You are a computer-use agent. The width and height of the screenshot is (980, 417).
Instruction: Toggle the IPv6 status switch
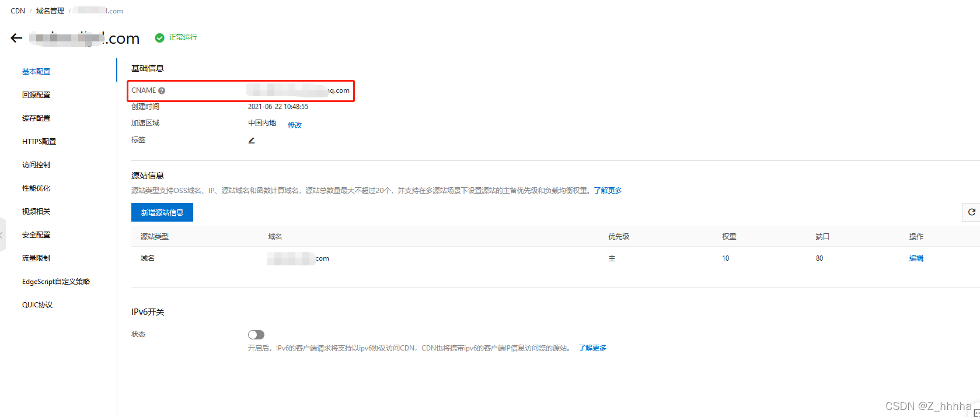(x=256, y=335)
